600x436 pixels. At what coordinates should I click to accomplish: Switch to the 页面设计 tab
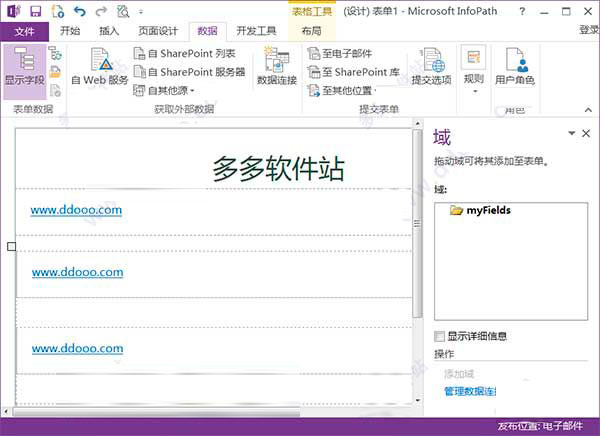pos(158,31)
